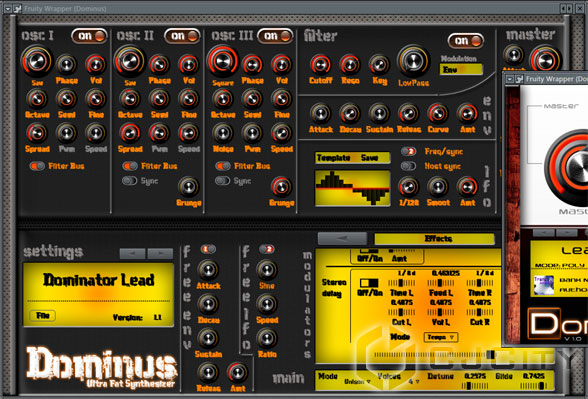Toggle the Stereo delay Off/On switch
588x399 pixels.
[x=369, y=283]
